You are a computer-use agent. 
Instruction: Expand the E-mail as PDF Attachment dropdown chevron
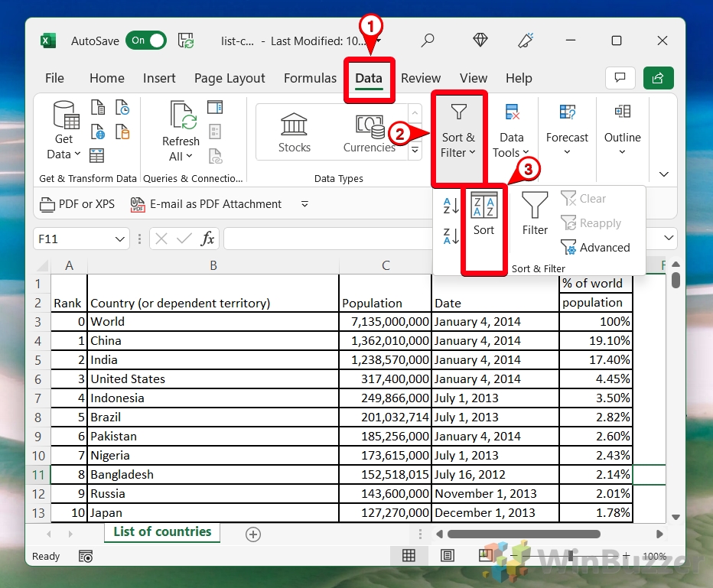point(304,204)
